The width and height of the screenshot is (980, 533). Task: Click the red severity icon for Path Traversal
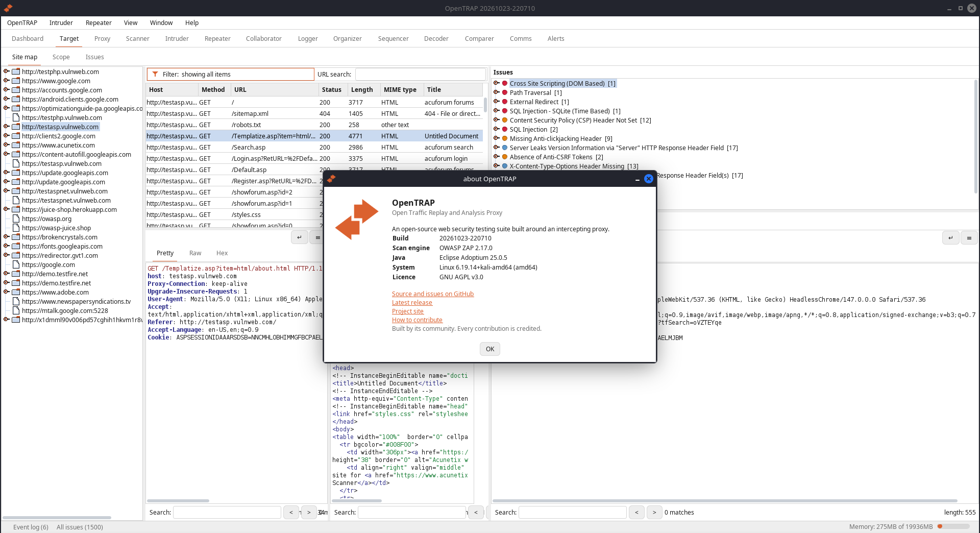coord(505,92)
